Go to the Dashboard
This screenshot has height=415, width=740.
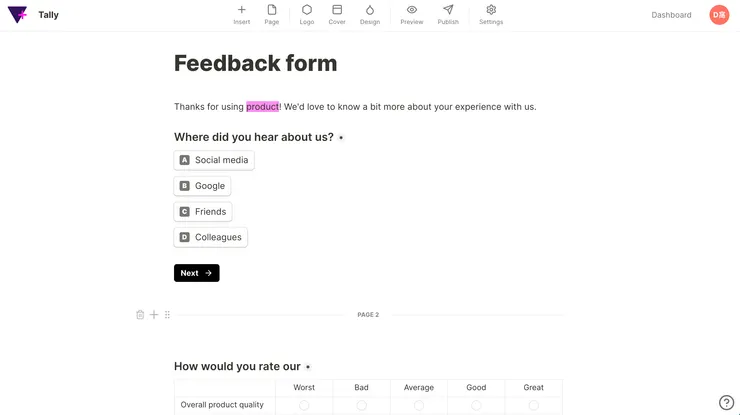671,15
